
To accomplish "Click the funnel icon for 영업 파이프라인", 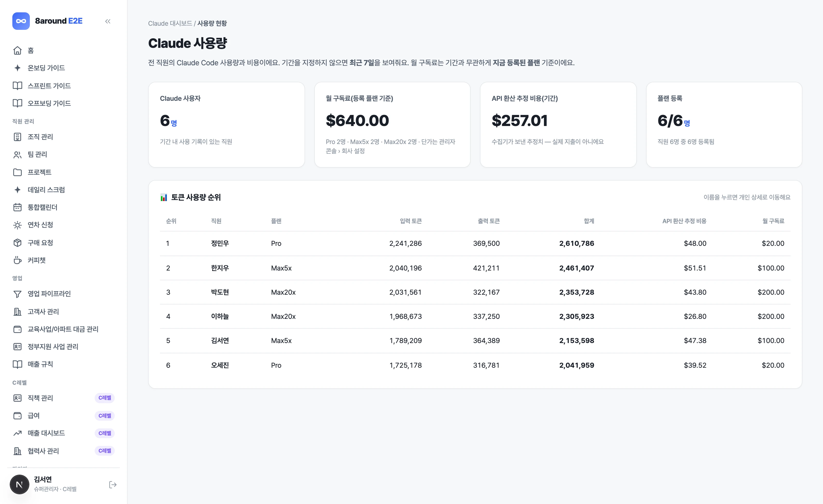I will [17, 294].
